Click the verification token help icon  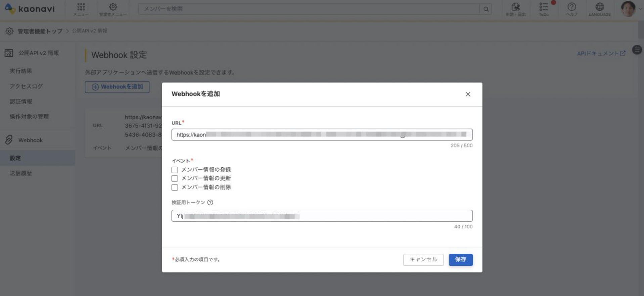[x=210, y=203]
